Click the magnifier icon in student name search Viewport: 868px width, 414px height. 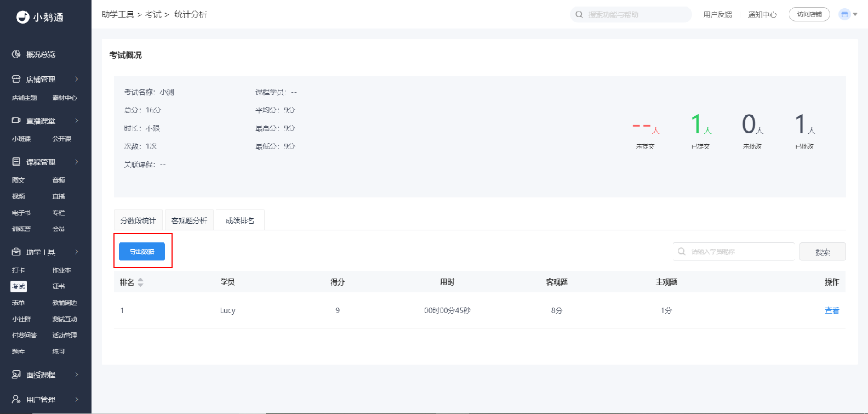click(682, 252)
